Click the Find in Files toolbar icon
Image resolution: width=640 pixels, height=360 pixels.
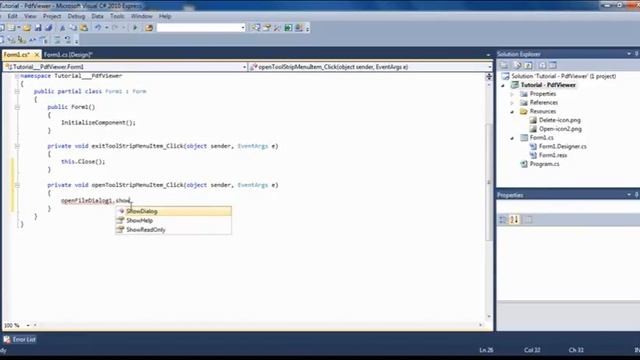pyautogui.click(x=149, y=28)
